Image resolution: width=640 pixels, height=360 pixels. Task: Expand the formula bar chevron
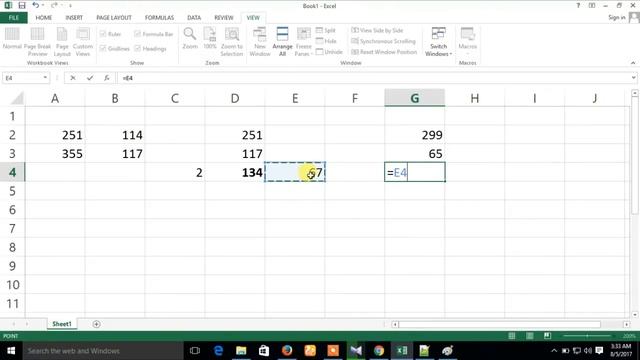point(633,78)
